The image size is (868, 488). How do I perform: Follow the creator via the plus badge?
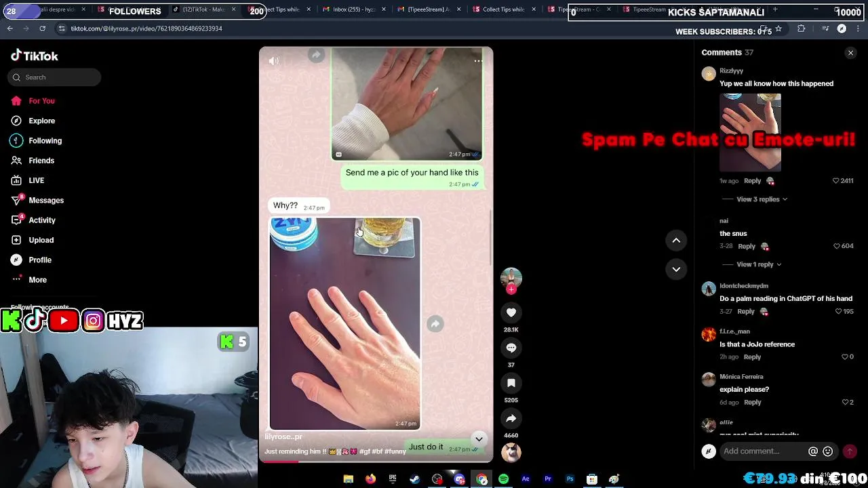pos(511,289)
